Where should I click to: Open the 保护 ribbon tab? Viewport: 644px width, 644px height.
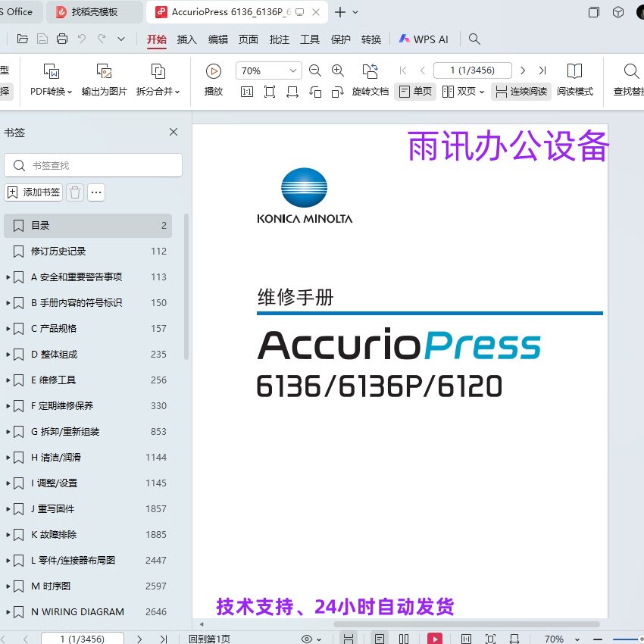tap(340, 39)
